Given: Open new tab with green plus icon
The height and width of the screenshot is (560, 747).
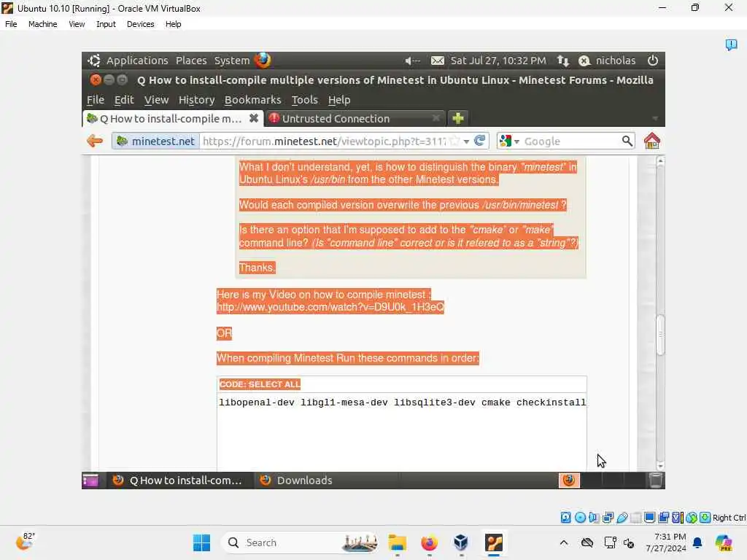Looking at the screenshot, I should 458,118.
